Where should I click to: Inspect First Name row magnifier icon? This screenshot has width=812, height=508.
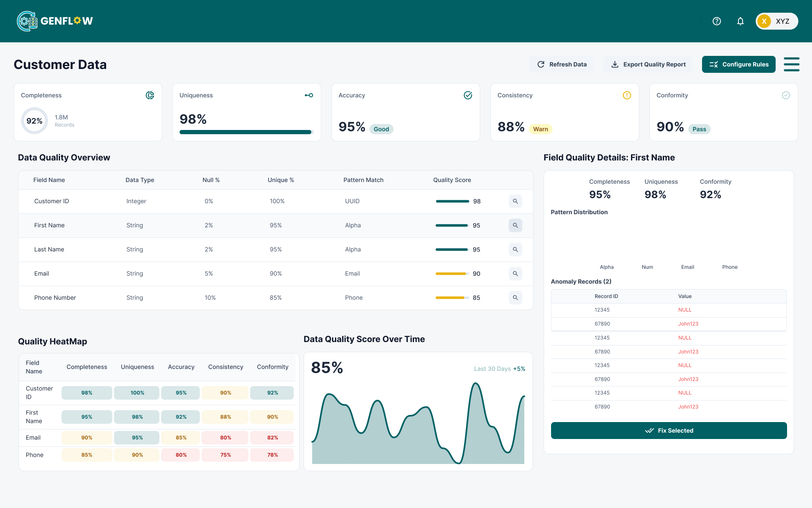[x=515, y=225]
